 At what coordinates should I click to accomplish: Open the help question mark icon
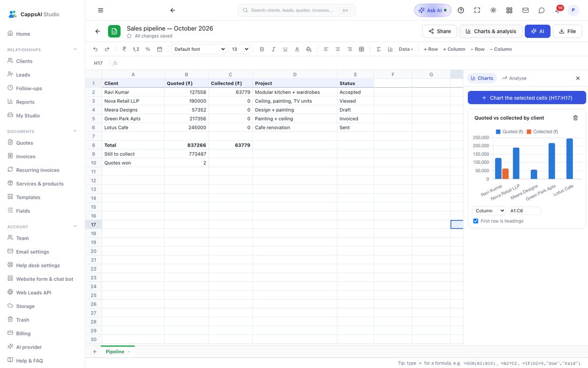pos(461,11)
